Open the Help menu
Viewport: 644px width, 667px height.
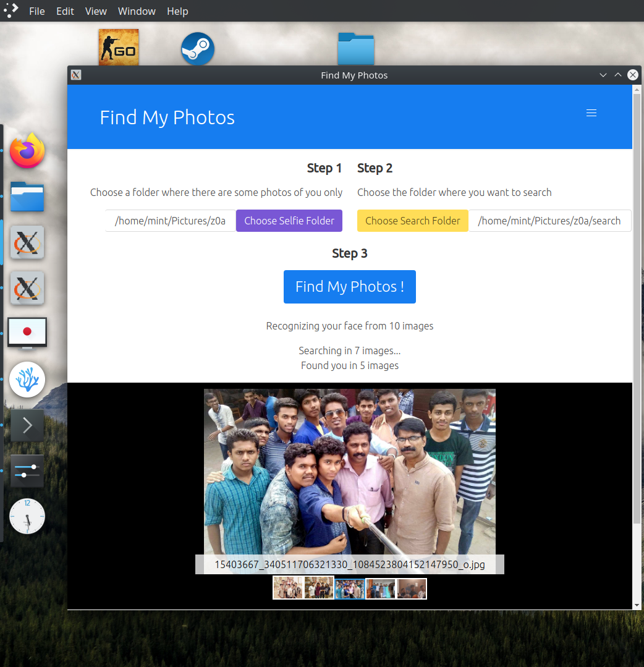pyautogui.click(x=177, y=11)
